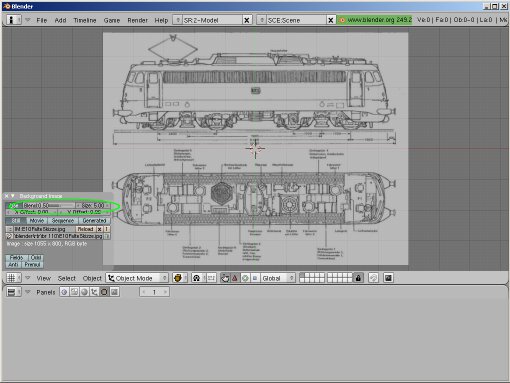510x383 pixels.
Task: Switch image type to Movie tab
Action: coord(37,220)
